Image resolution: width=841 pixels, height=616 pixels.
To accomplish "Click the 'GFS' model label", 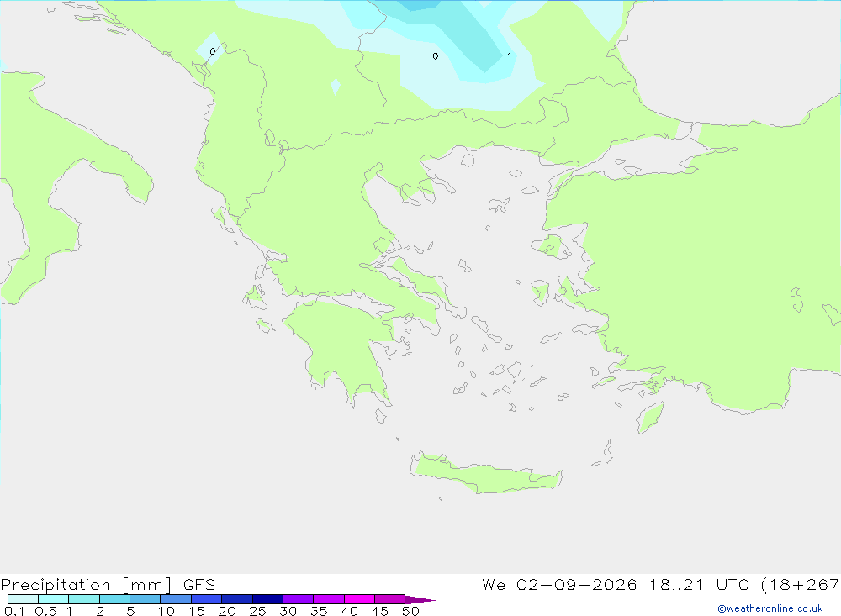I will pos(199,584).
